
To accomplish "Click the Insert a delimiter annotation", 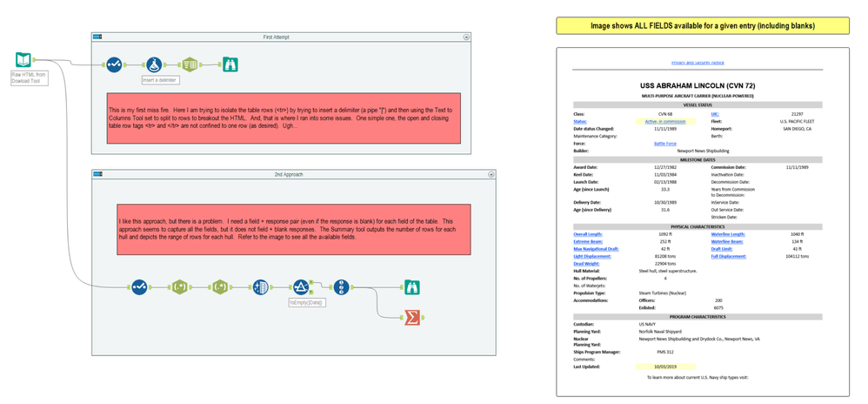I will coord(161,80).
